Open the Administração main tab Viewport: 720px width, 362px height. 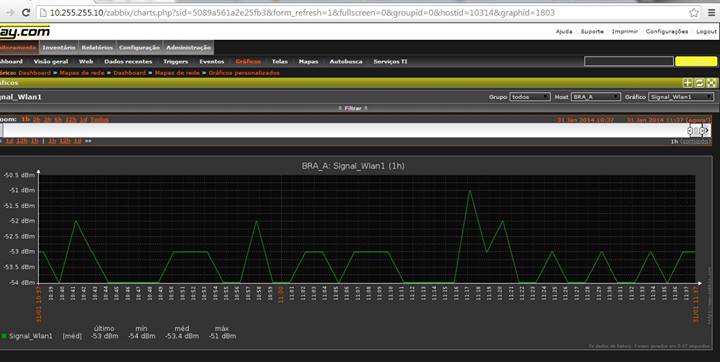point(188,47)
